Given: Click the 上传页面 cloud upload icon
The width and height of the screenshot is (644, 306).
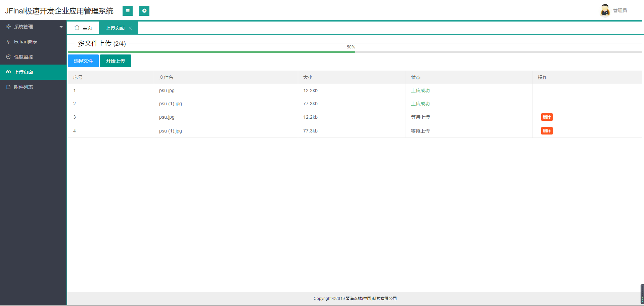Looking at the screenshot, I should [x=8, y=72].
